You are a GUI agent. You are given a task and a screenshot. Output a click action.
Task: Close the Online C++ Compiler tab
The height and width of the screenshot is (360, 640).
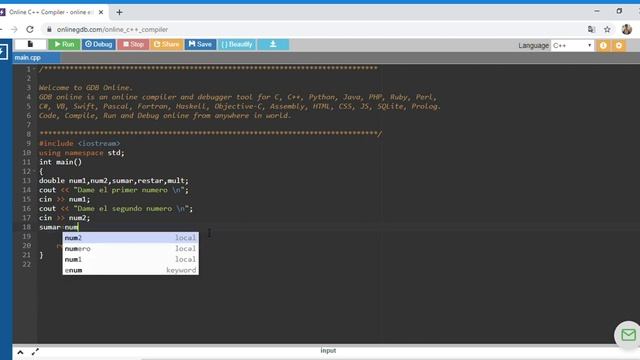(101, 12)
